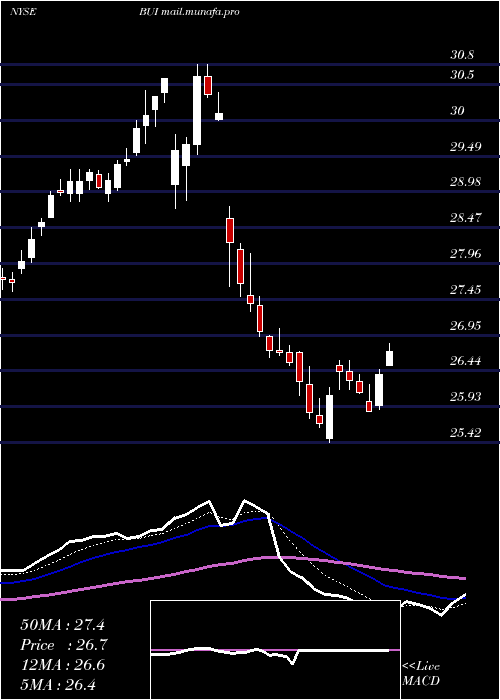Viewport: 500px width, 700px height.
Task: Click the 25.93 price axis label
Action: [x=466, y=396]
